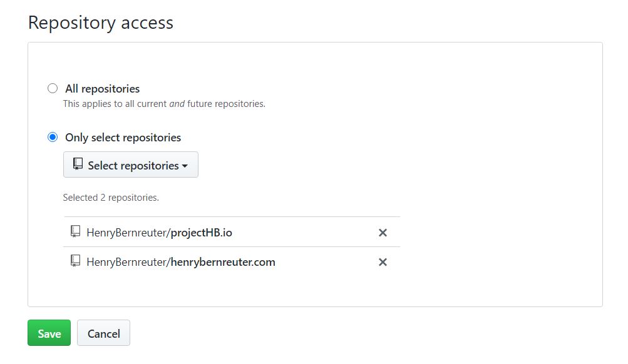Viewport: 628px width, 364px height.
Task: Open the Select repositories dropdown
Action: 131,164
